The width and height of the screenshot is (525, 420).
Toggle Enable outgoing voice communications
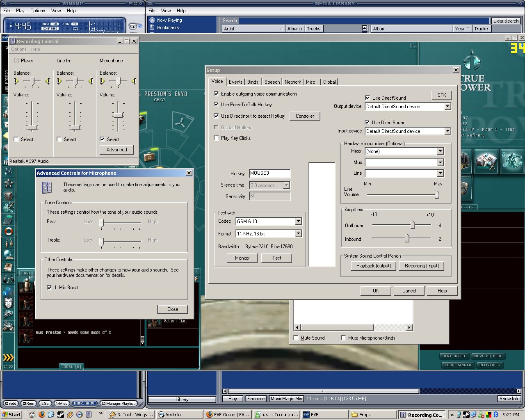click(216, 94)
